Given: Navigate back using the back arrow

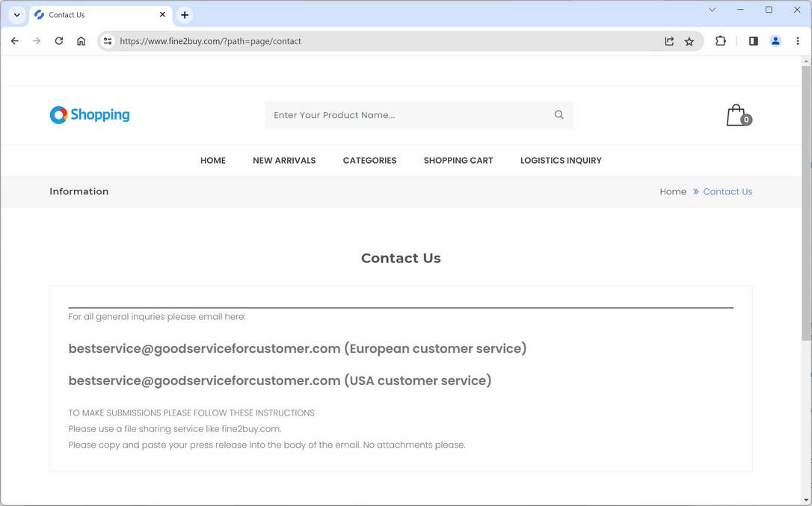Looking at the screenshot, I should pos(14,41).
